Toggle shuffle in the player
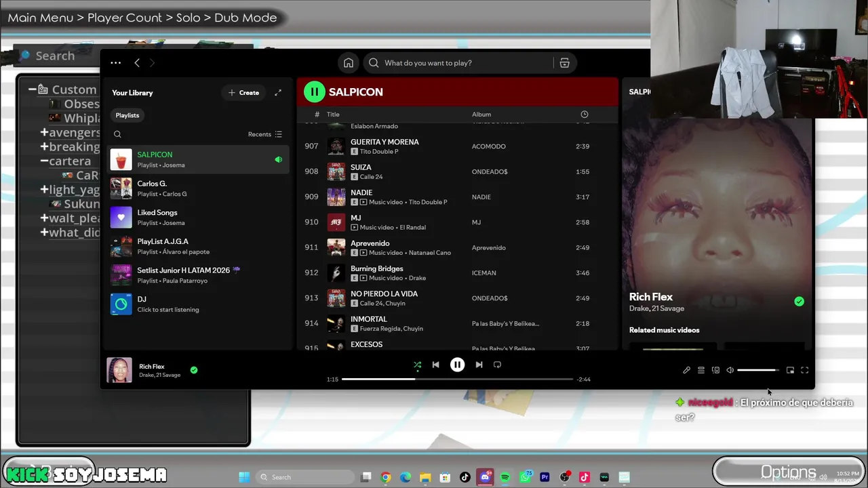Image resolution: width=868 pixels, height=488 pixels. tap(417, 365)
